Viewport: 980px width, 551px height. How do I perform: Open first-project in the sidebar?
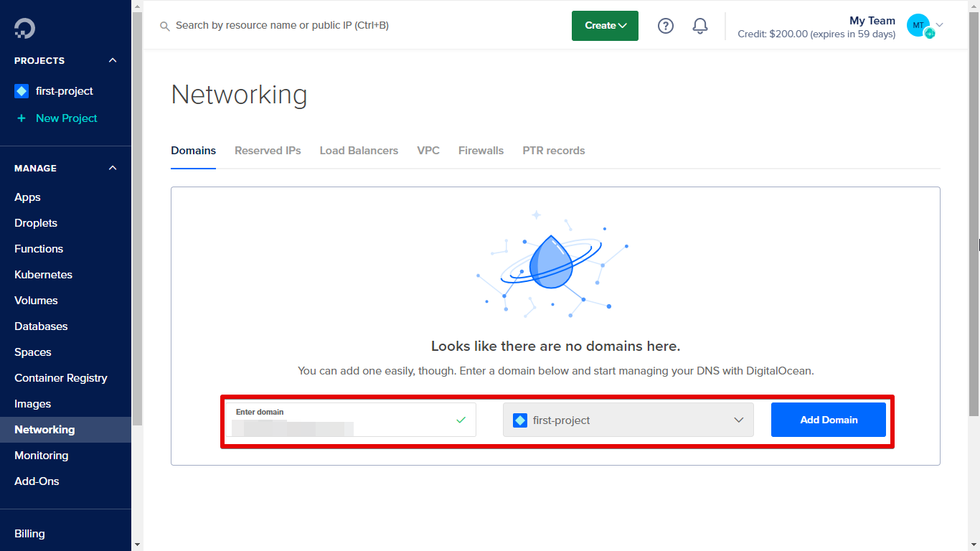point(65,91)
